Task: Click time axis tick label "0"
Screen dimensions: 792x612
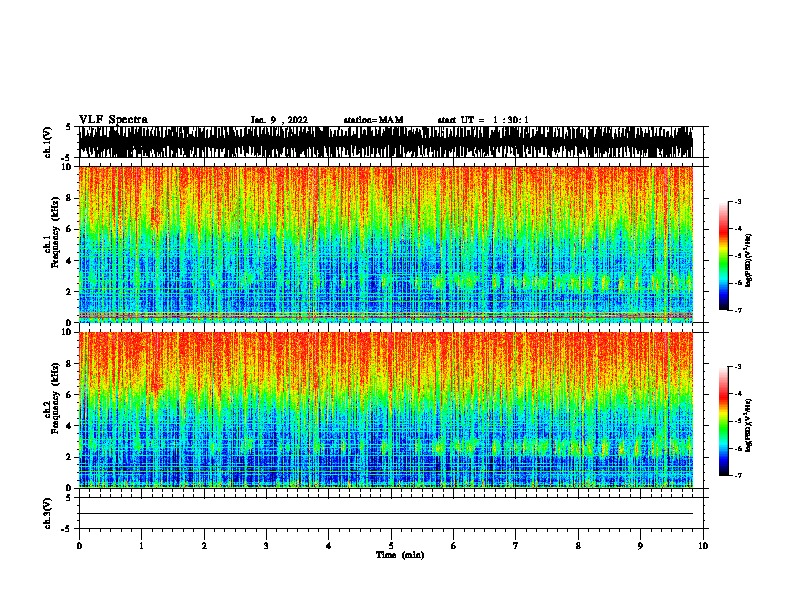Action: [x=79, y=546]
